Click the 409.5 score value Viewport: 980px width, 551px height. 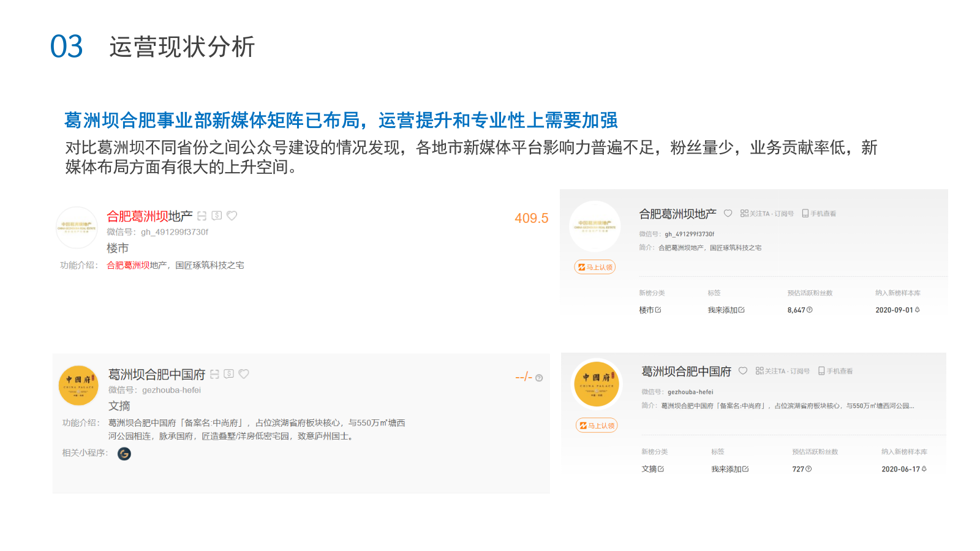tap(532, 218)
